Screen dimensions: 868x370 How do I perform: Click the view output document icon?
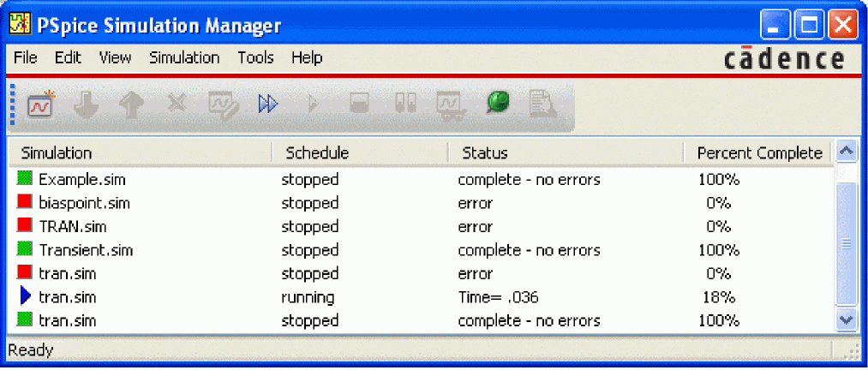point(542,104)
